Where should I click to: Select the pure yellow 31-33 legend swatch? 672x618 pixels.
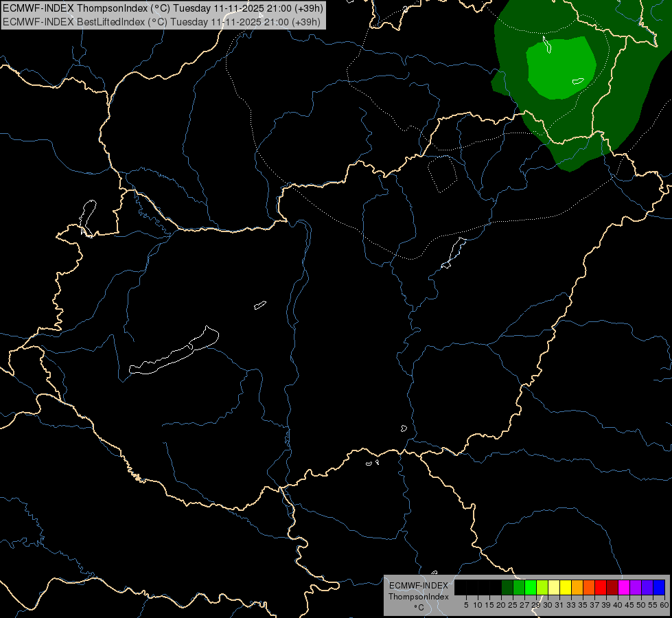(566, 587)
